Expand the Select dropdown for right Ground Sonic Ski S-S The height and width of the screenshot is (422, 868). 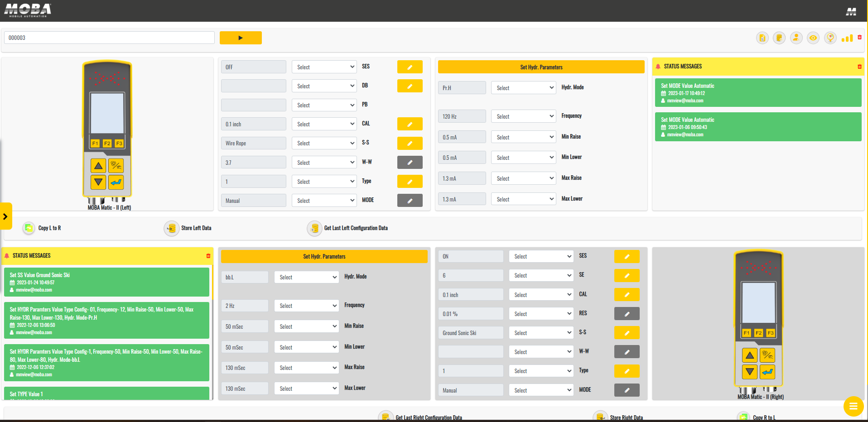(541, 333)
